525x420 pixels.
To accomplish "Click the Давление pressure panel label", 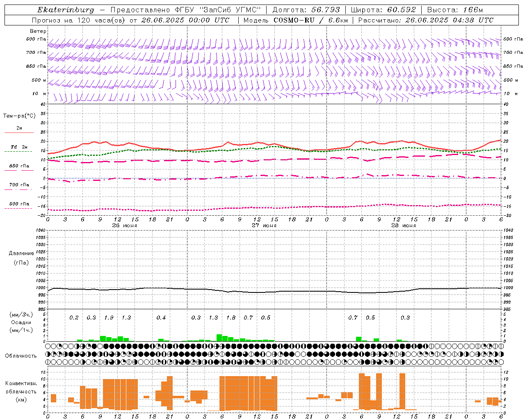I will 21,253.
